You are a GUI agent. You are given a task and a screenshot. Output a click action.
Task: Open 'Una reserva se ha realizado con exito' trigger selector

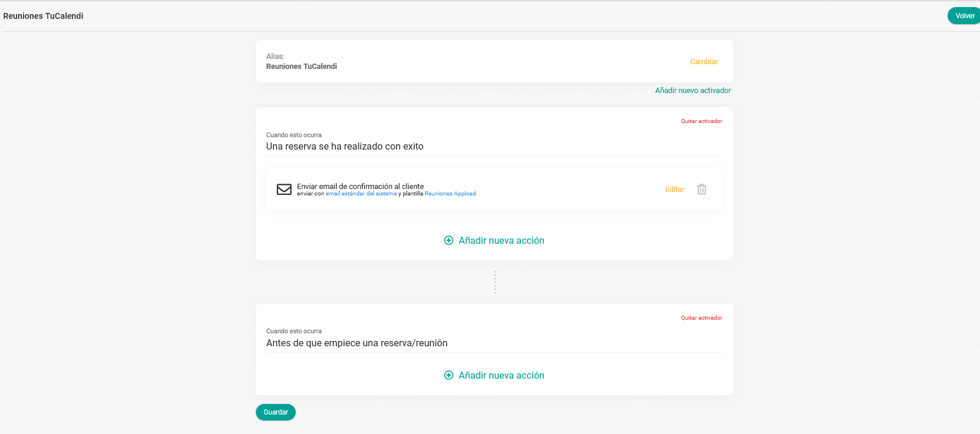(x=494, y=147)
